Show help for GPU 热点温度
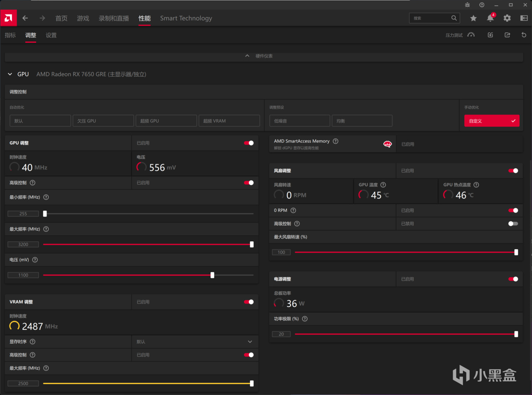 coord(476,185)
